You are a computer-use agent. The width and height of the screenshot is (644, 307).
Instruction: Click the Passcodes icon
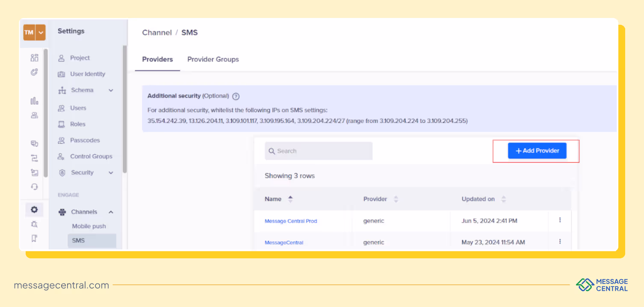[x=62, y=140]
